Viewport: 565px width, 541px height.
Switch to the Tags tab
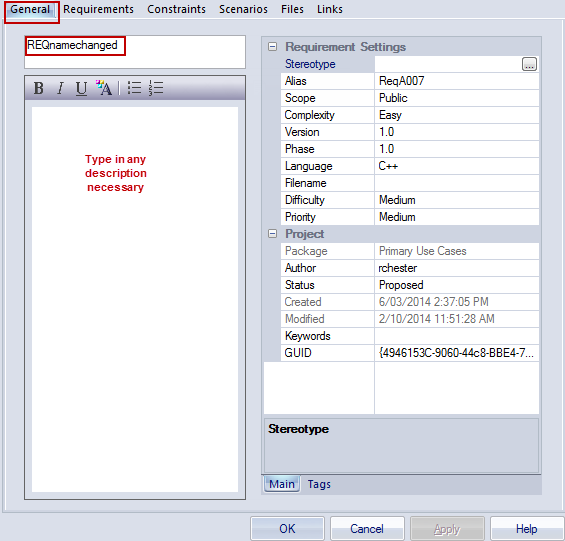click(x=319, y=484)
